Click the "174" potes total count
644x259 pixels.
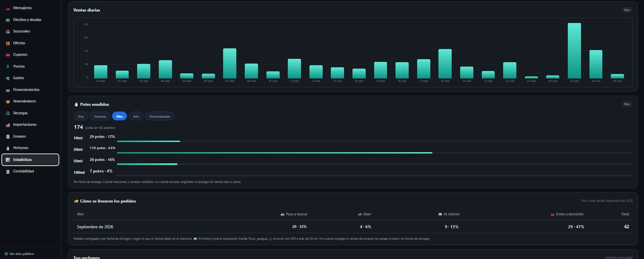tap(78, 127)
